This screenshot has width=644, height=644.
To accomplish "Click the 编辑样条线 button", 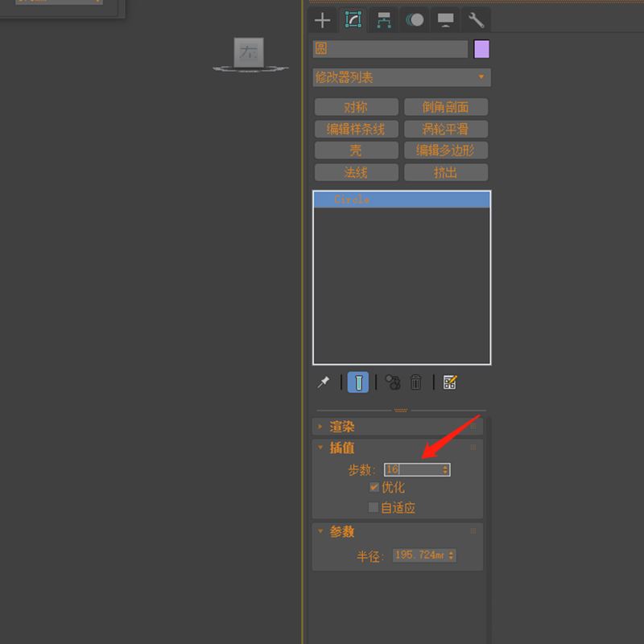I will (x=356, y=129).
